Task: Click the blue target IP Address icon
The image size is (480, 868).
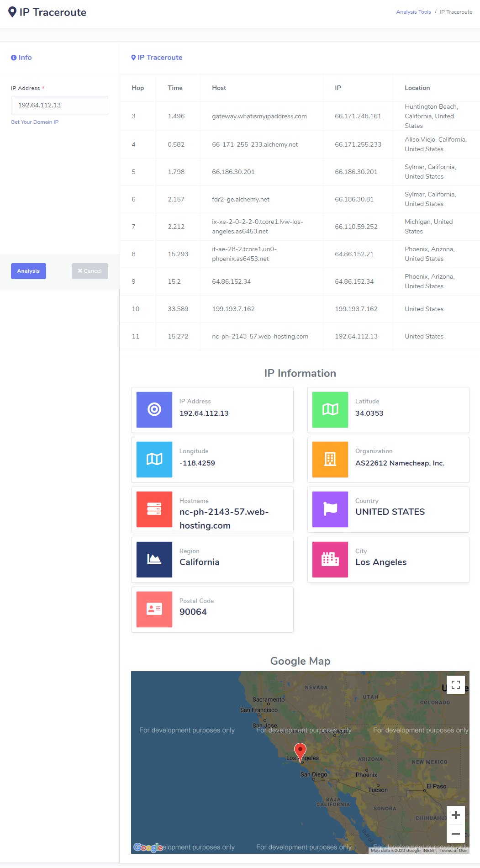Action: tap(154, 410)
